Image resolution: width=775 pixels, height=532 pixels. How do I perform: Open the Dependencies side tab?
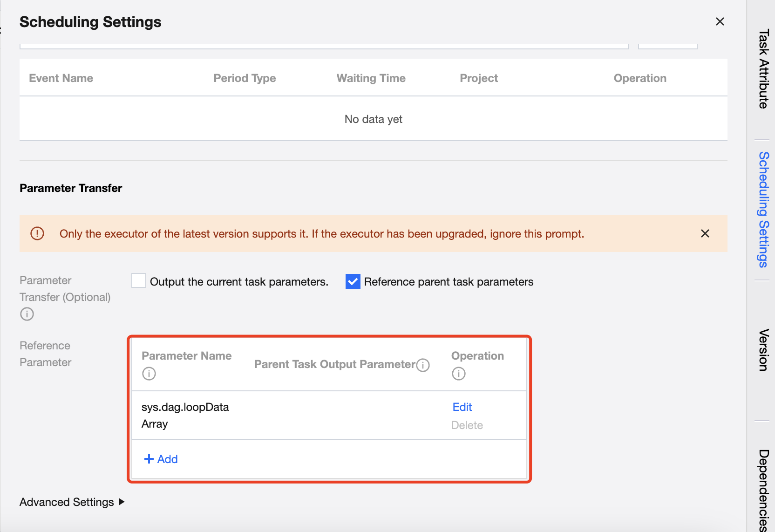click(x=763, y=489)
